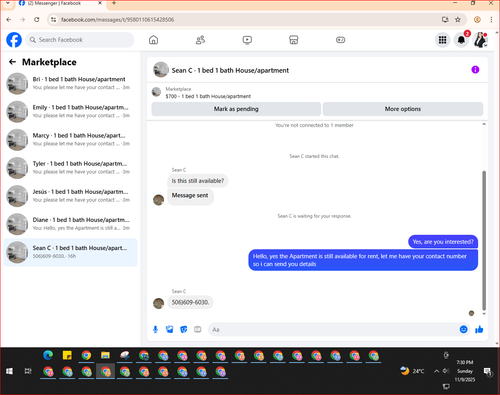
Task: Click the 'Is this still available?' message
Action: [x=198, y=181]
